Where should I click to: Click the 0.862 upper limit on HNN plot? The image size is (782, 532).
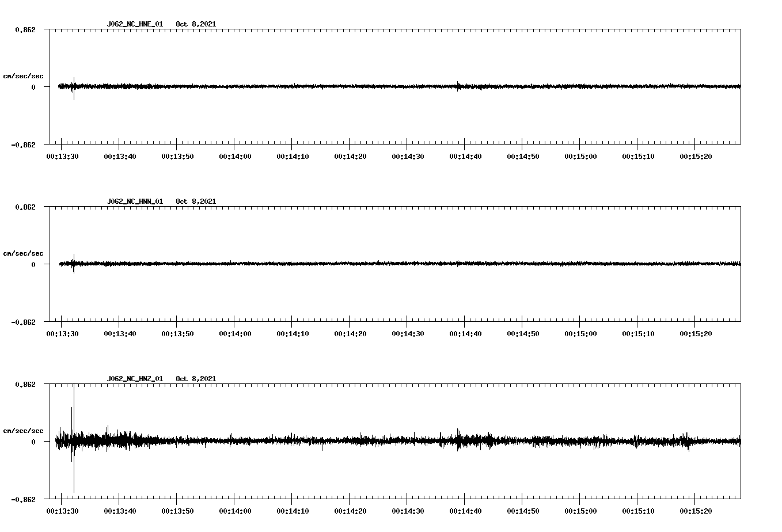coord(25,207)
